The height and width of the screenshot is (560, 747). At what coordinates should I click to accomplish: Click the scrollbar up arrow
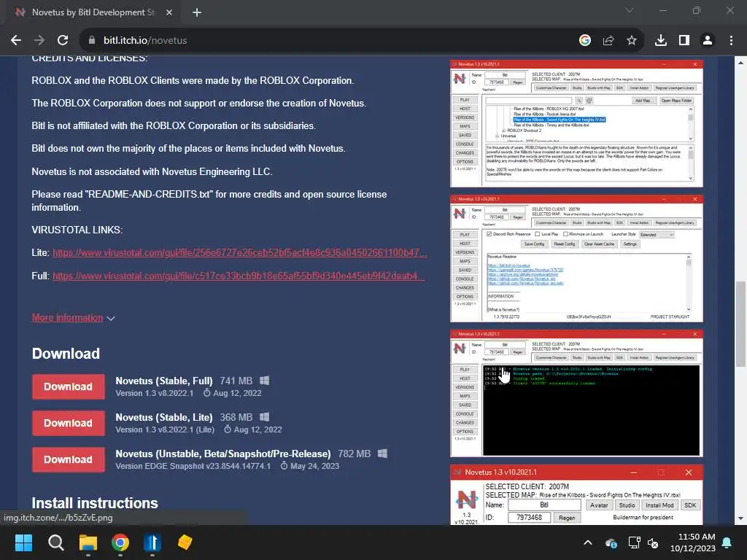pos(740,63)
